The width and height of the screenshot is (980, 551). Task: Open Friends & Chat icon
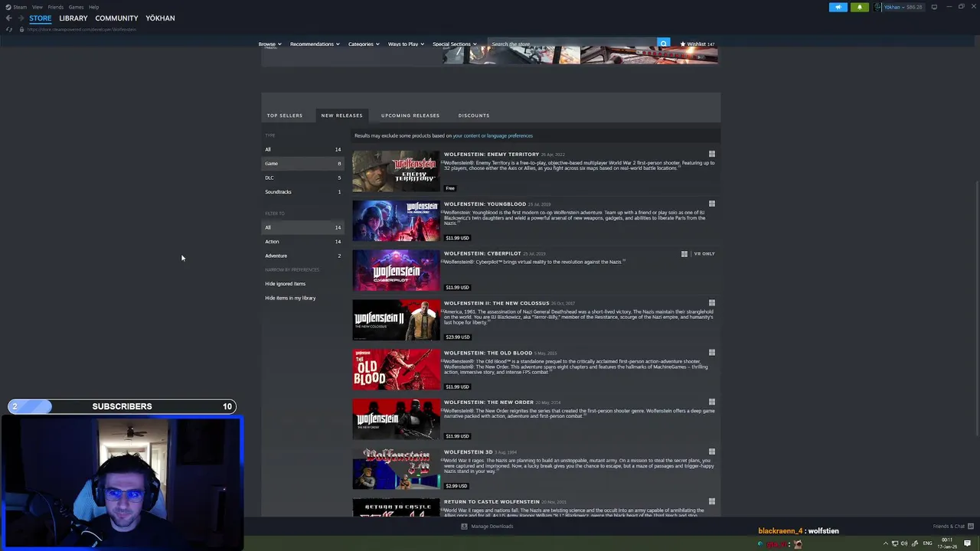coord(969,527)
